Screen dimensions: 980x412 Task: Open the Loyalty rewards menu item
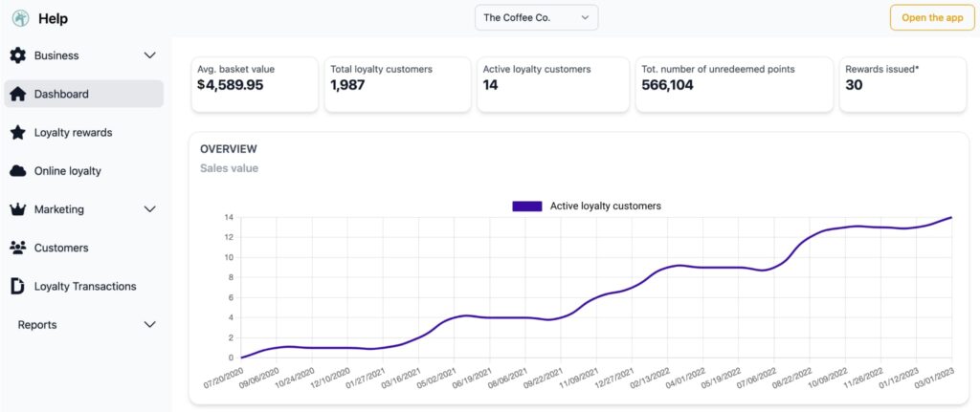(73, 132)
